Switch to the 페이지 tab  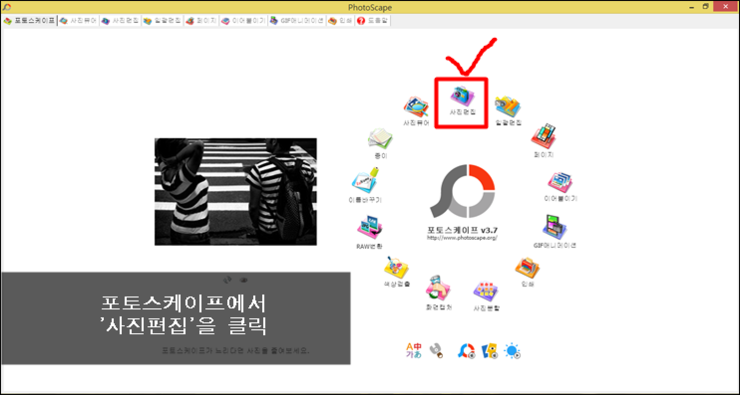point(202,21)
